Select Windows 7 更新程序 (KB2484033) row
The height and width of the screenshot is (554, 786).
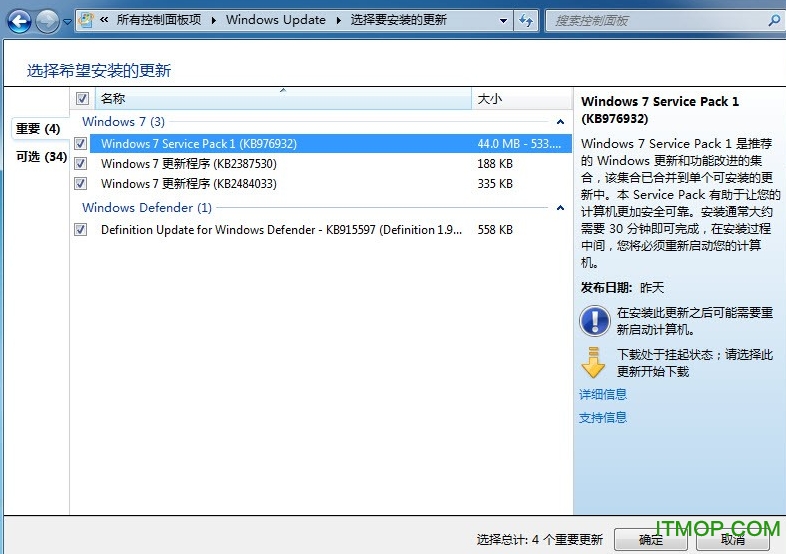click(330, 184)
